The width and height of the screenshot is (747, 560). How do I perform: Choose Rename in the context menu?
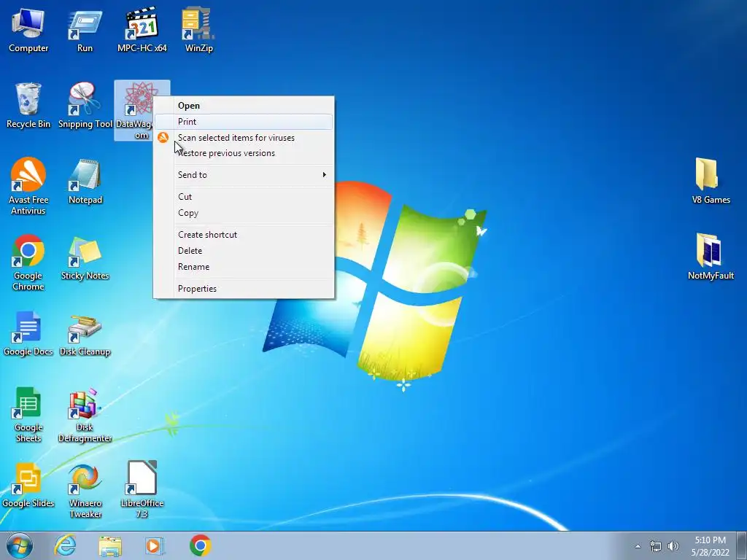pyautogui.click(x=244, y=267)
